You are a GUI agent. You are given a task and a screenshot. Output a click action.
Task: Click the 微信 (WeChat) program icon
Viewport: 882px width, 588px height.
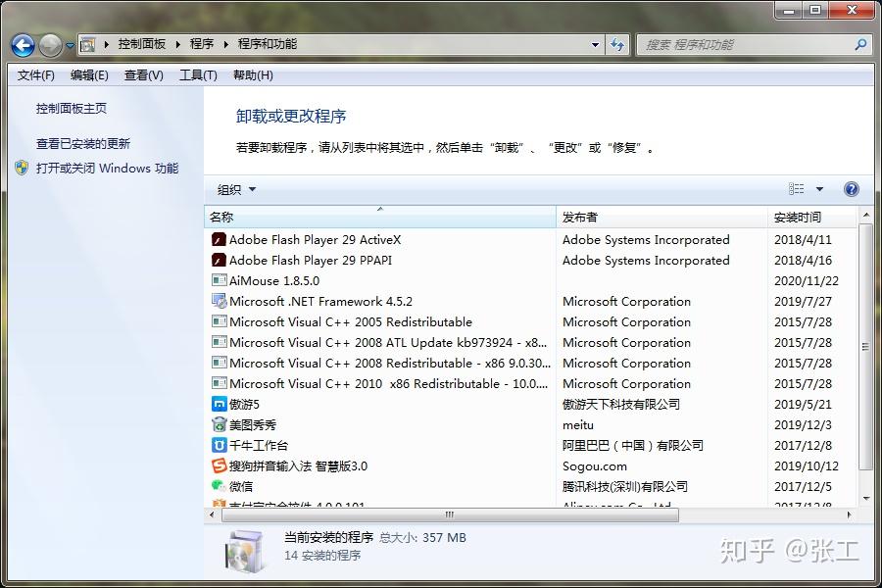(220, 486)
